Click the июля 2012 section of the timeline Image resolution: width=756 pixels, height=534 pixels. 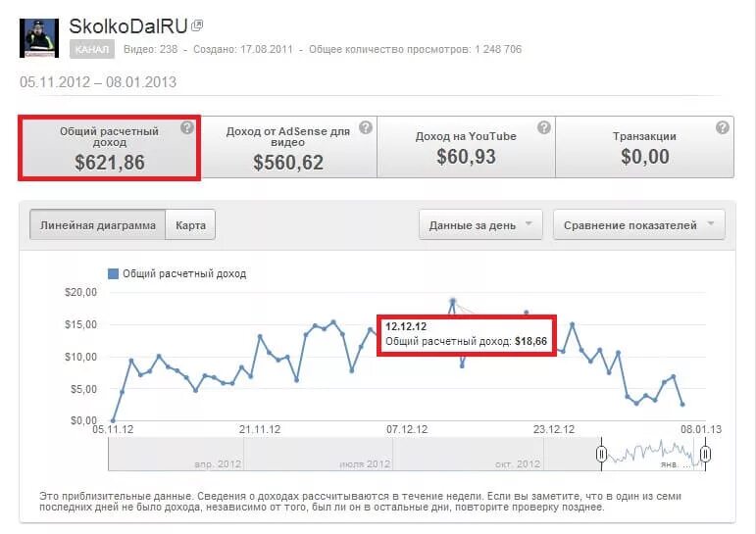point(319,454)
